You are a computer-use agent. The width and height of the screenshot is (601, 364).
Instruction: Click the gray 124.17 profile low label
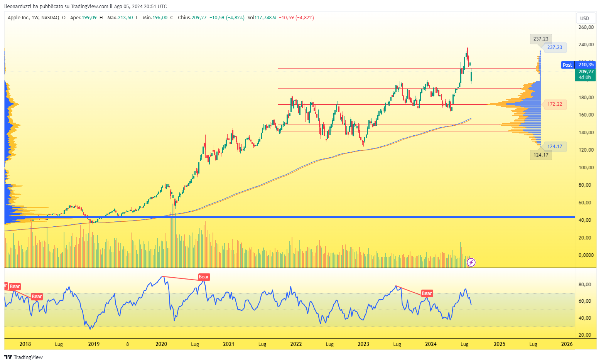[x=541, y=155]
